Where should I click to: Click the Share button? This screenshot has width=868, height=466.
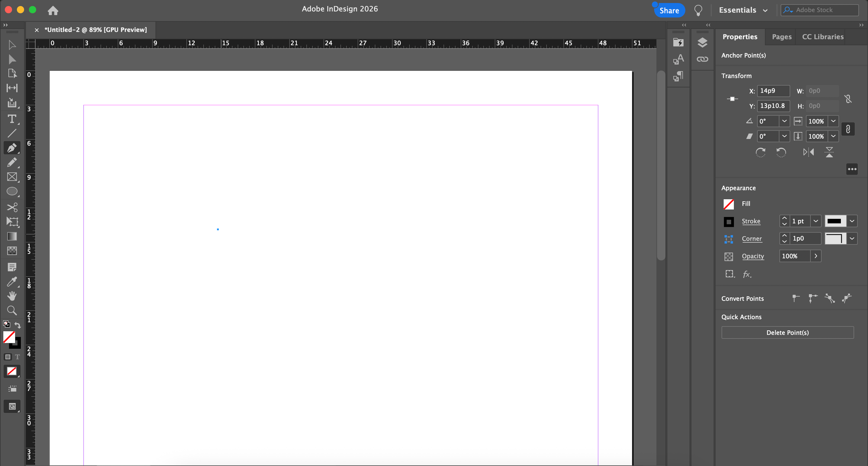click(669, 10)
